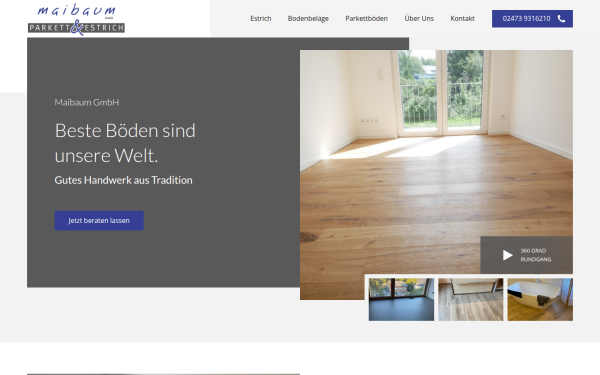Play the 360 Grad Rundgang icon
Screen dimensions: 600x375
[507, 255]
